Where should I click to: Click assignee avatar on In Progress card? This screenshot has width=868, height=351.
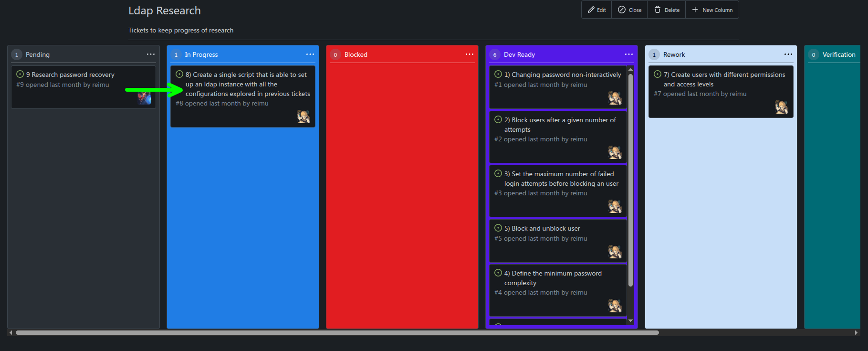[303, 117]
